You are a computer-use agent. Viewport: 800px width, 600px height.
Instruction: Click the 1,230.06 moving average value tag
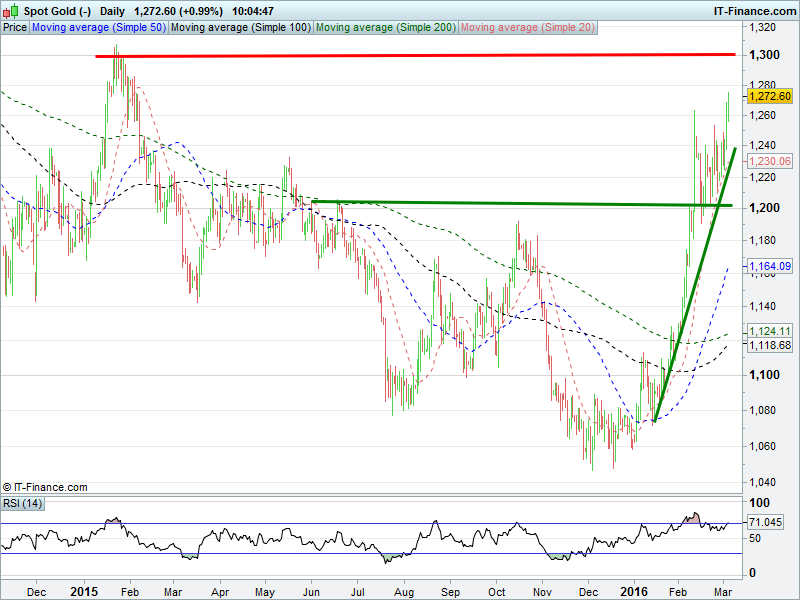coord(770,161)
